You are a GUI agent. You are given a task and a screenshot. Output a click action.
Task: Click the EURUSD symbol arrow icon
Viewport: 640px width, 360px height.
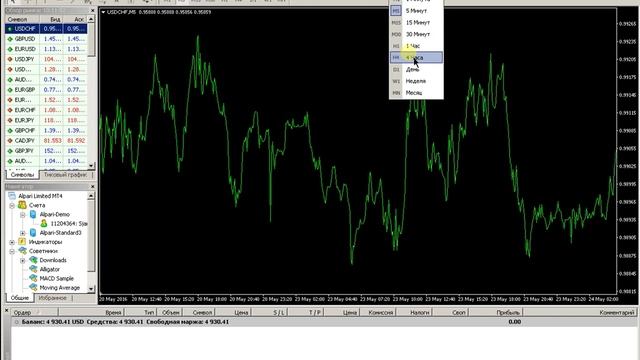pyautogui.click(x=10, y=49)
